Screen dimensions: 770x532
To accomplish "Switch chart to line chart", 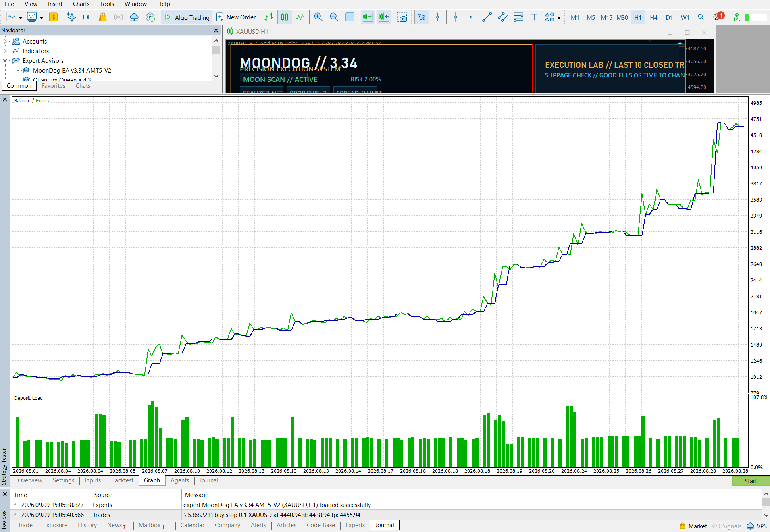I will 300,17.
